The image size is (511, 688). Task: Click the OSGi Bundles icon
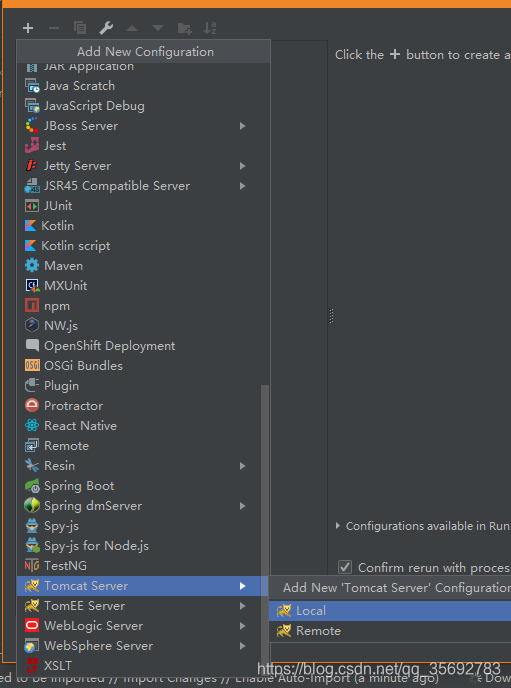(x=32, y=366)
